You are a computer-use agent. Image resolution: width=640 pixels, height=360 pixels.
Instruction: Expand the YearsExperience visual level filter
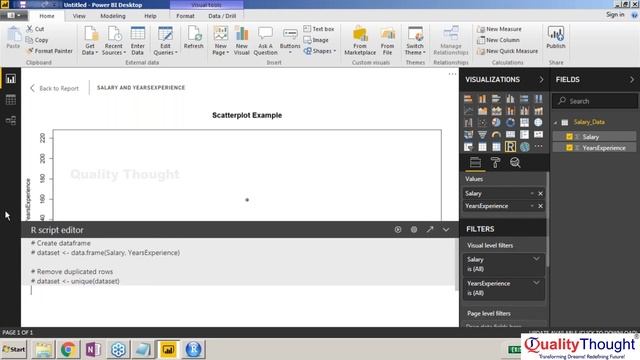coord(536,283)
